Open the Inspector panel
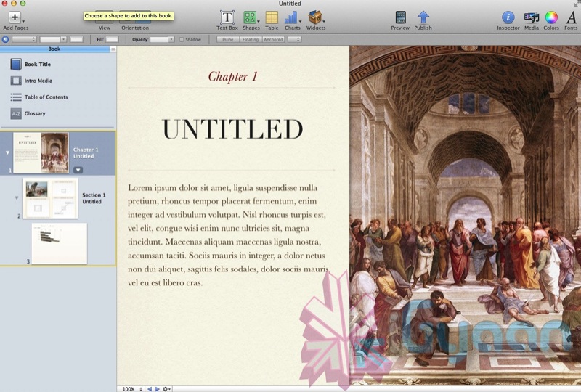The image size is (581, 392). point(508,17)
